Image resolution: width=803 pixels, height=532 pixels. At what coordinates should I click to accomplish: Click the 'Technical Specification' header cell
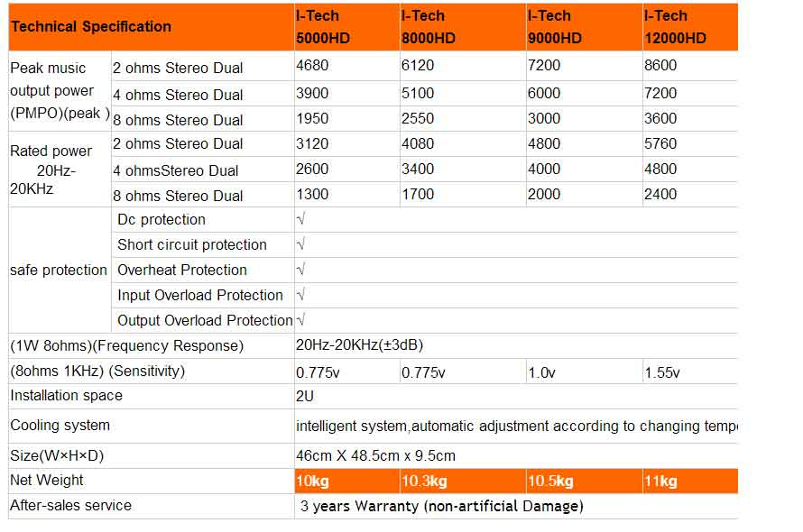click(152, 27)
